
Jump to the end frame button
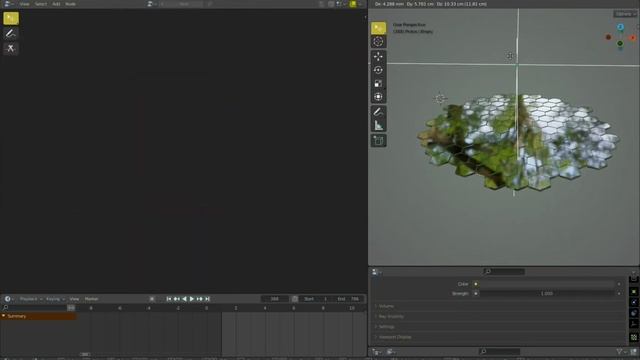coord(207,299)
